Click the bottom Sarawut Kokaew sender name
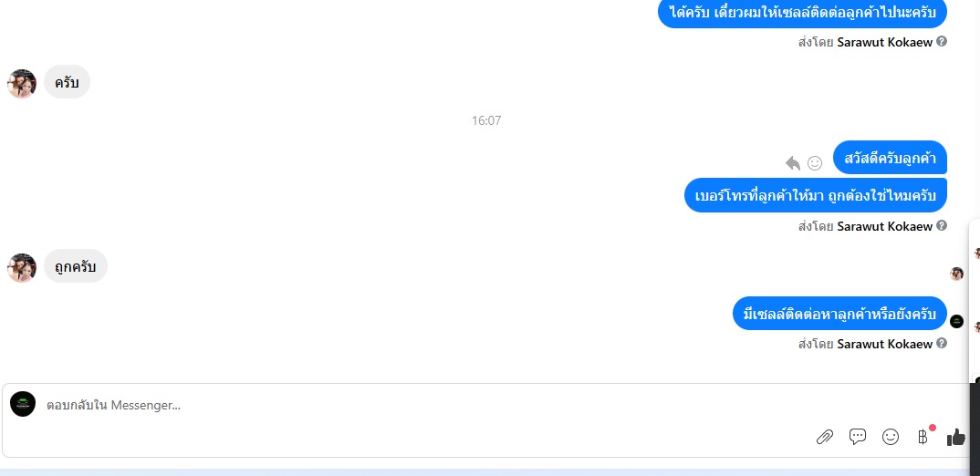The width and height of the screenshot is (980, 476). pos(884,344)
